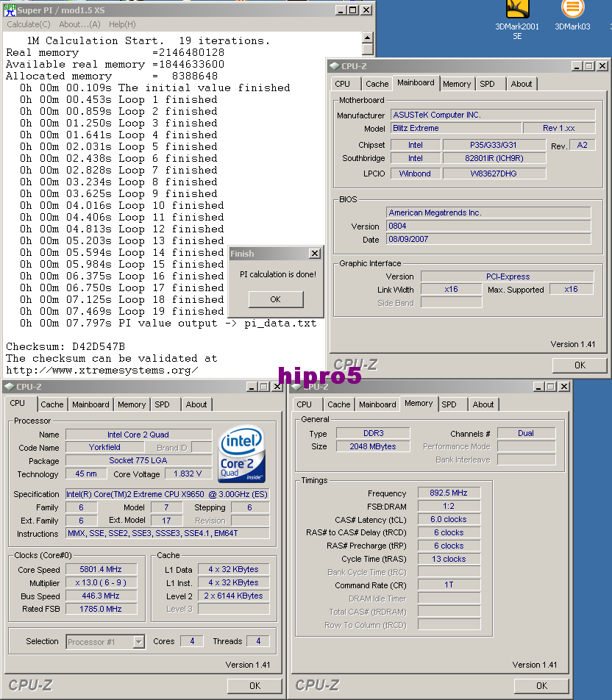Close the Finish dialog
The height and width of the screenshot is (700, 612).
(315, 254)
